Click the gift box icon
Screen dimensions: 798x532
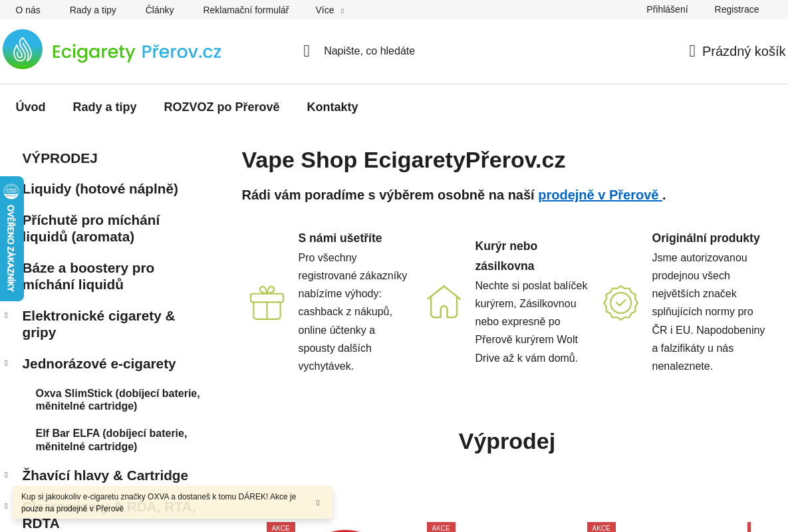(x=267, y=303)
